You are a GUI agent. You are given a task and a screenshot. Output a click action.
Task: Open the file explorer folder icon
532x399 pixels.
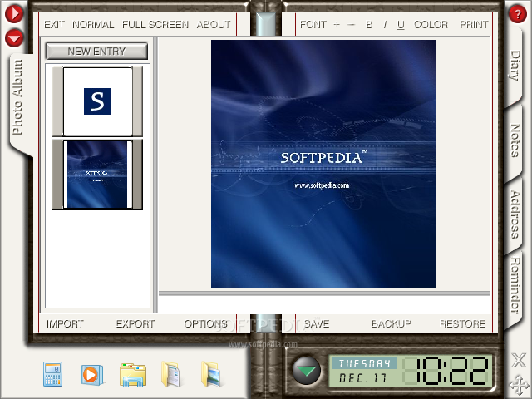[133, 375]
